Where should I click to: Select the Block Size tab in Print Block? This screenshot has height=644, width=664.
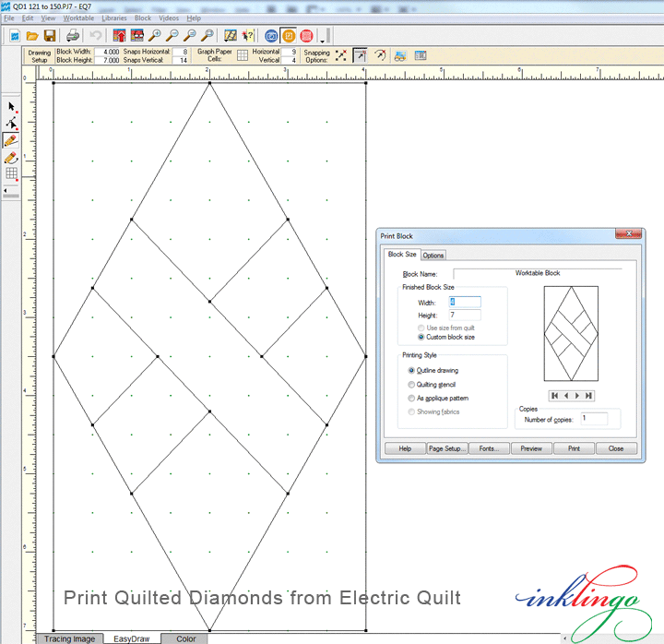[x=402, y=255]
